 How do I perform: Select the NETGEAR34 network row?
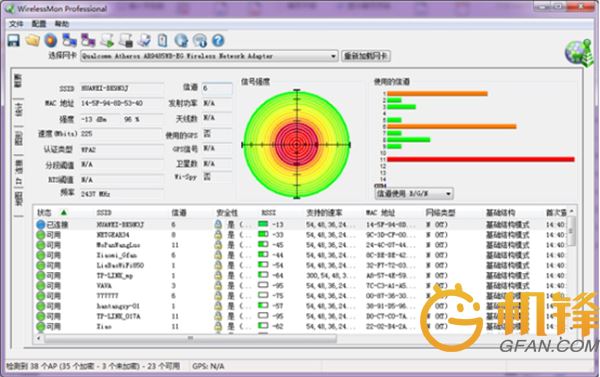click(300, 235)
